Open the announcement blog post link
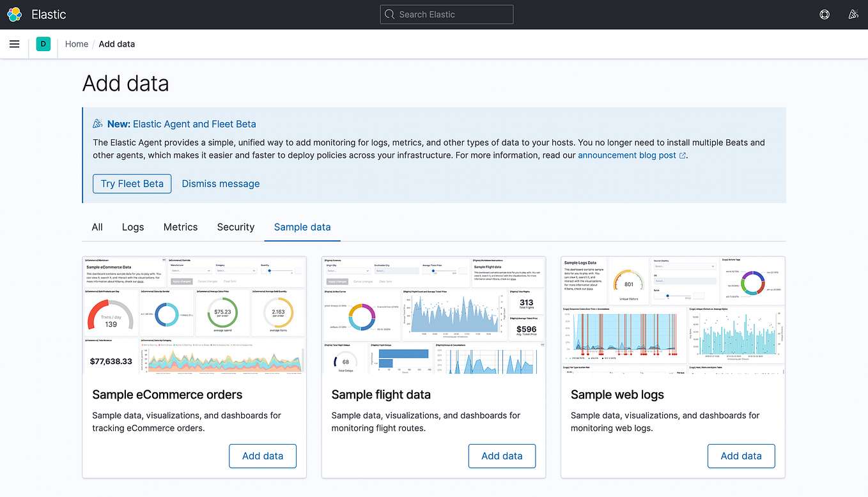Viewport: 868px width, 497px height. (626, 155)
